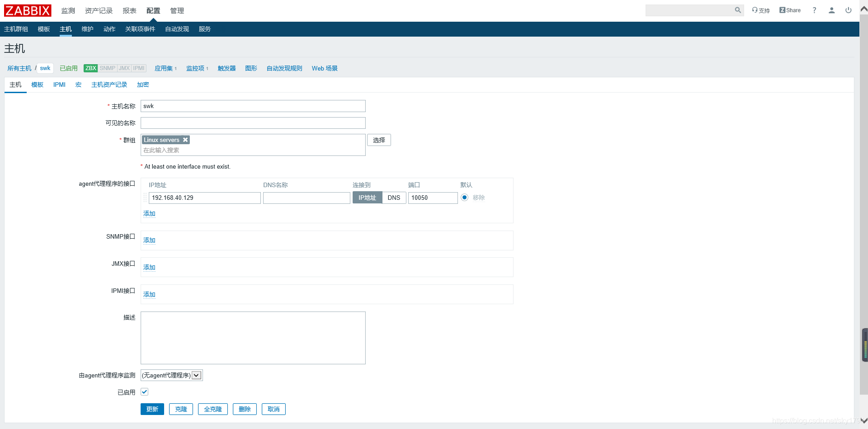Open the Graphs link

251,68
